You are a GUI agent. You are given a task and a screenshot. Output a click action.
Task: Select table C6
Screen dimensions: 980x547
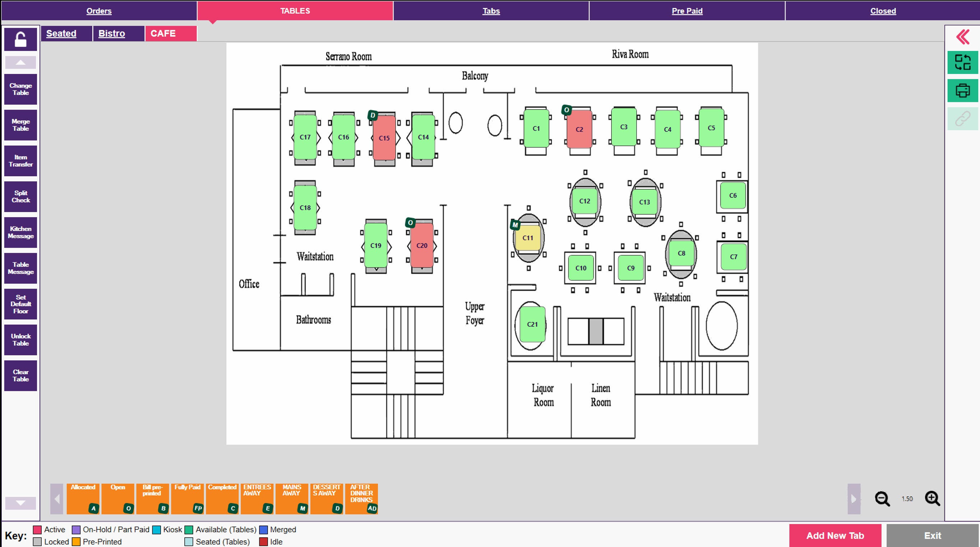733,195
